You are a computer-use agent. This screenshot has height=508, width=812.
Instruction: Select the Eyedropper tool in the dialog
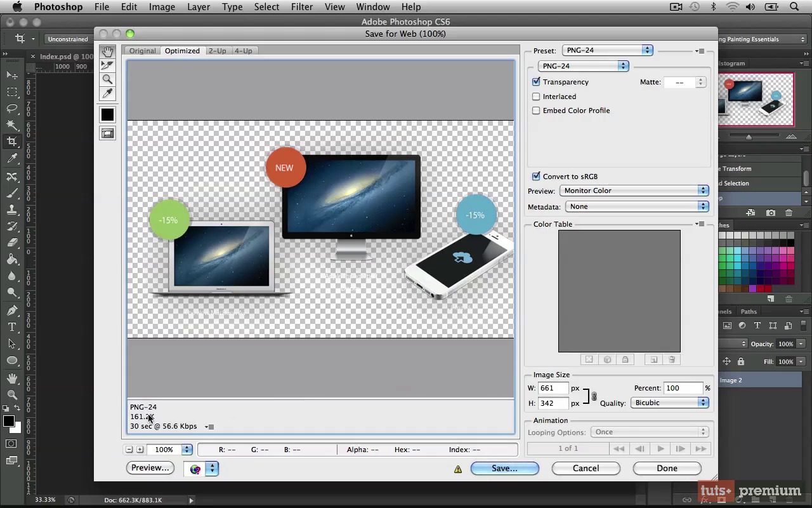click(107, 94)
